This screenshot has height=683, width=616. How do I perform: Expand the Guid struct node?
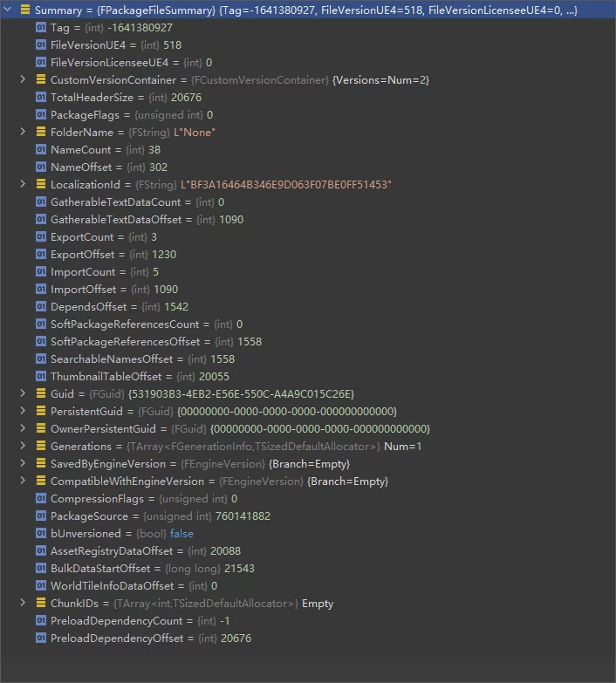coord(24,394)
